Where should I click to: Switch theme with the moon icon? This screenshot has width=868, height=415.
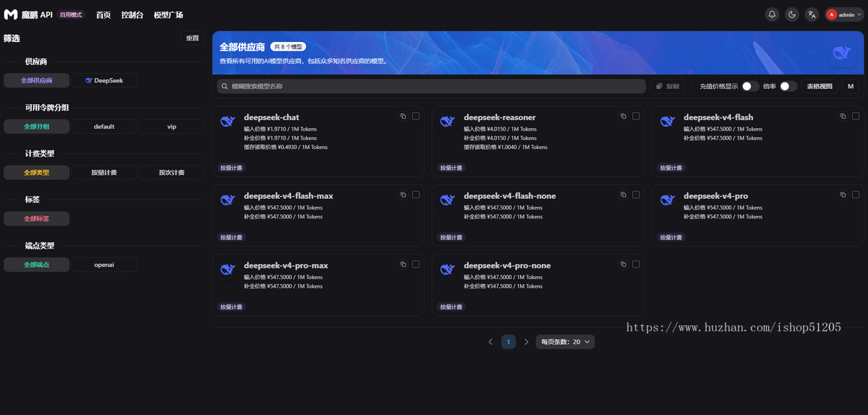coord(792,14)
